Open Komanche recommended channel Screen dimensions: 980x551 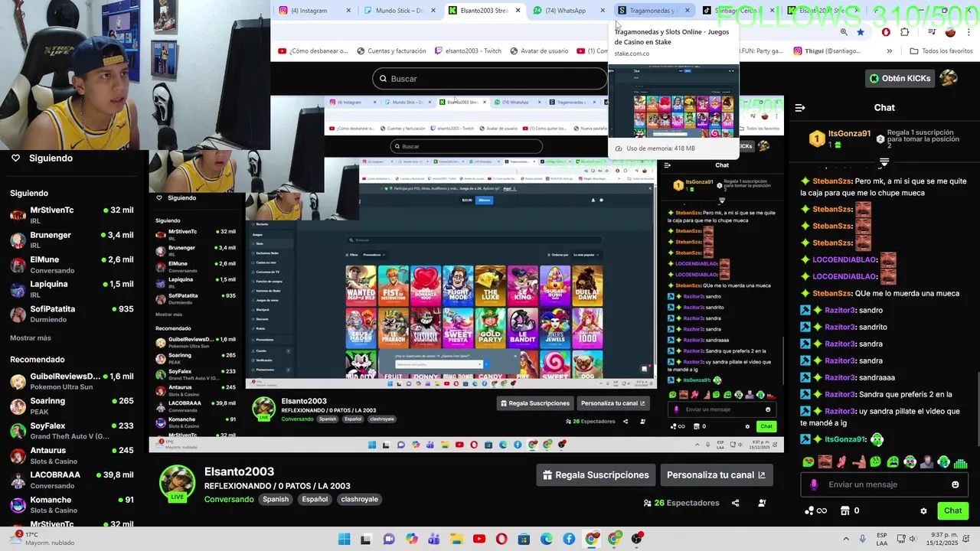pyautogui.click(x=73, y=505)
